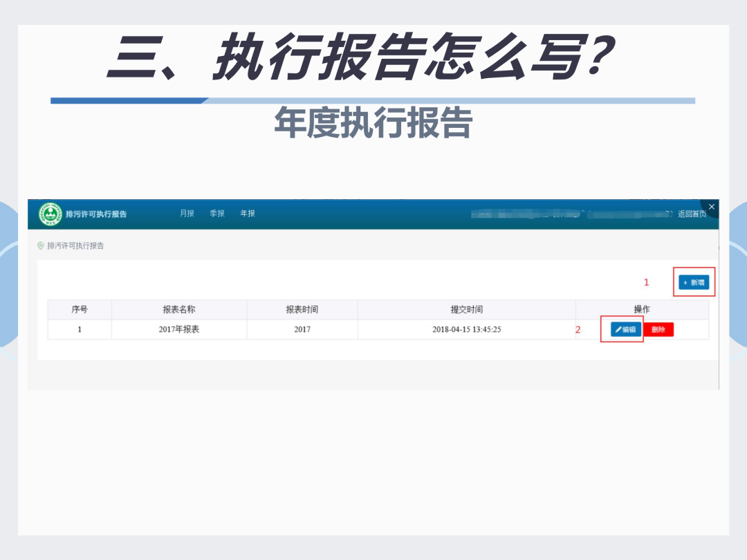Open the 月报 tab
The width and height of the screenshot is (747, 560).
pyautogui.click(x=187, y=214)
